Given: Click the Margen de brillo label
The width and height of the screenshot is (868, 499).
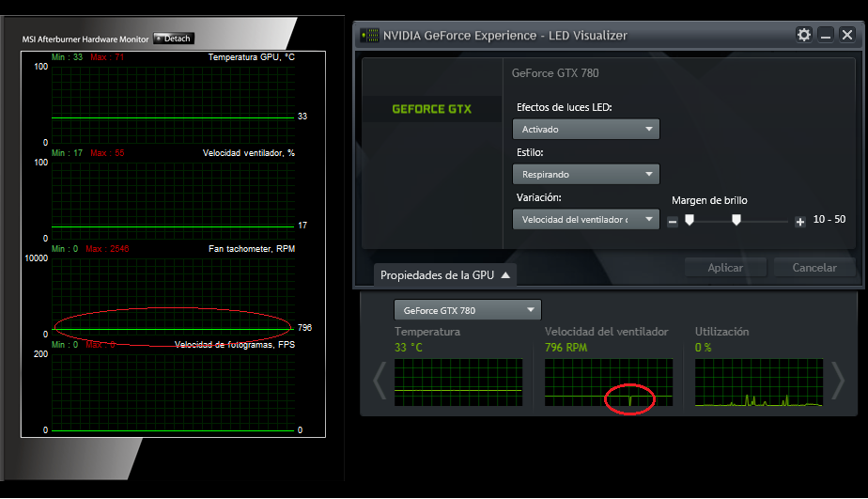Looking at the screenshot, I should pyautogui.click(x=709, y=200).
